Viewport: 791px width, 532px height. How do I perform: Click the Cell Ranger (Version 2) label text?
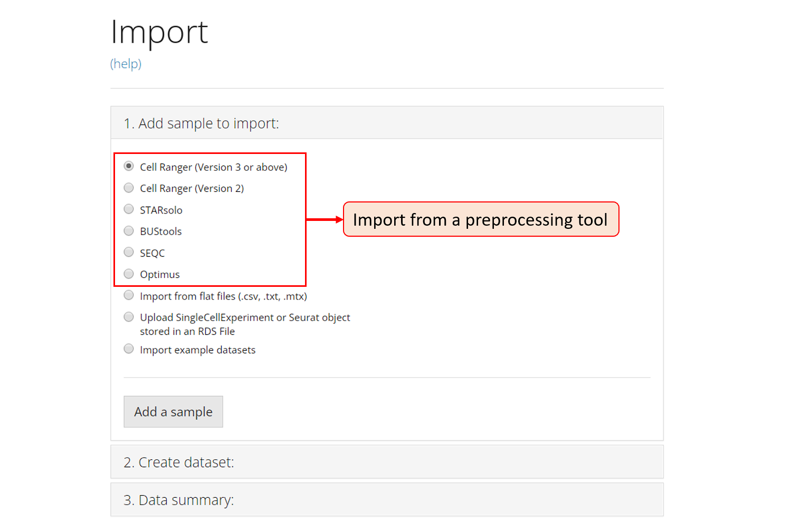[x=192, y=189]
